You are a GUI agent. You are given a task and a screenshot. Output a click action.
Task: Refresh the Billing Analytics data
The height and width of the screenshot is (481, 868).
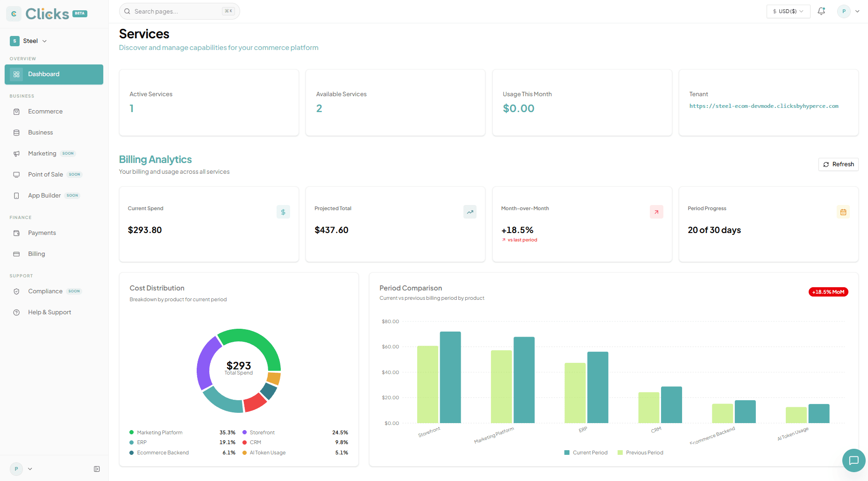[x=838, y=164]
